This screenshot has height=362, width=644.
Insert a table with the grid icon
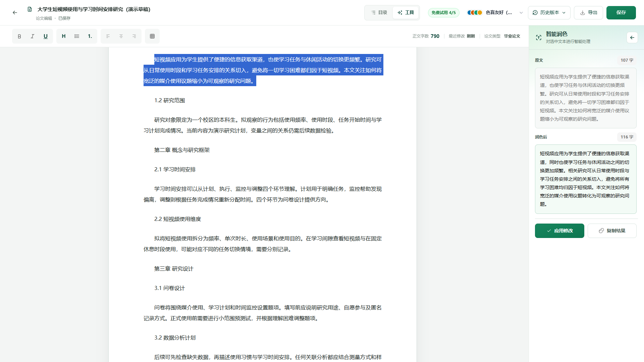[152, 36]
